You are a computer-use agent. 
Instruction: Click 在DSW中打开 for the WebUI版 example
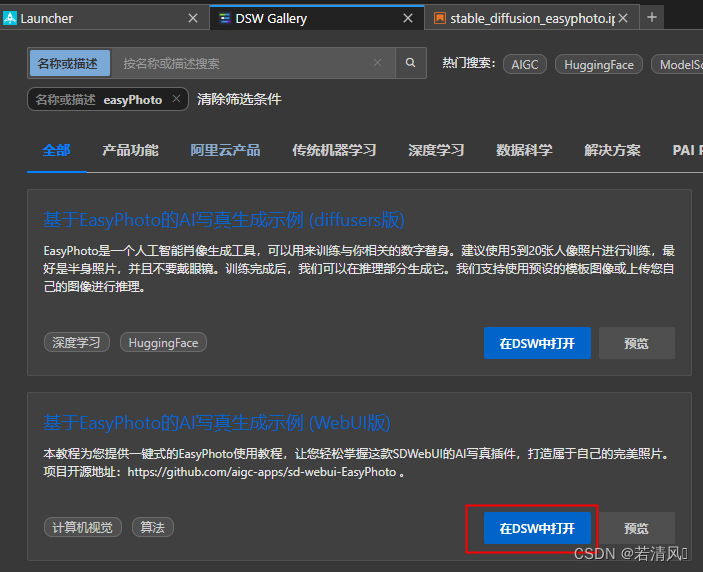(x=537, y=528)
